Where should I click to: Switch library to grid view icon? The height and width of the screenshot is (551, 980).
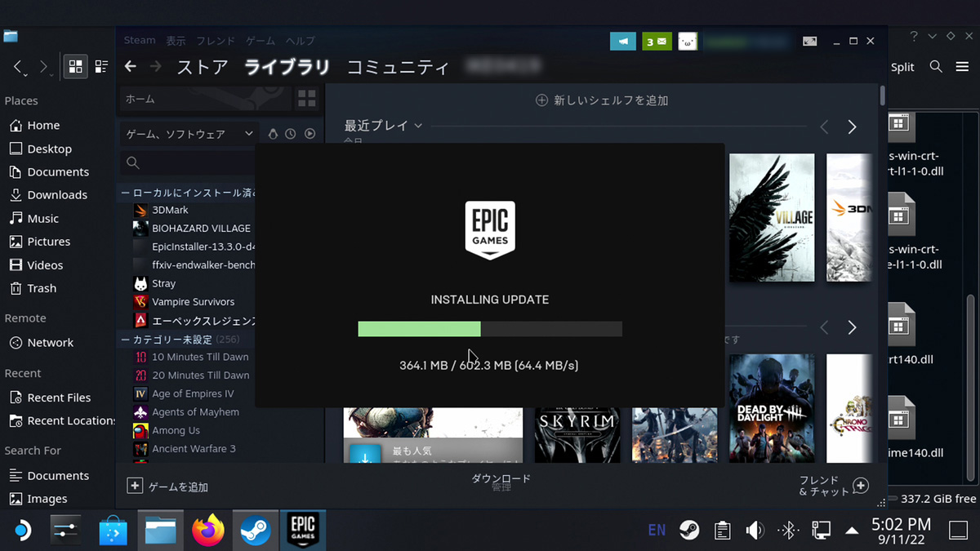click(x=306, y=99)
